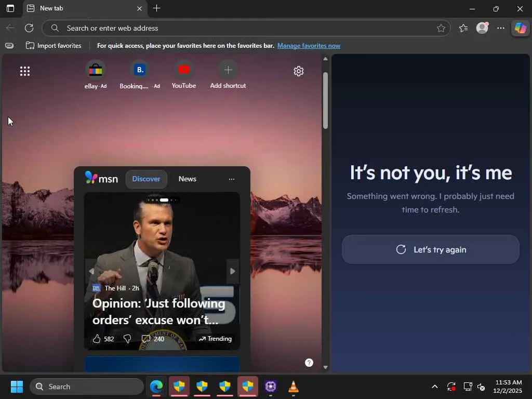The height and width of the screenshot is (399, 532).
Task: Refresh the page with the reload icon
Action: point(29,28)
